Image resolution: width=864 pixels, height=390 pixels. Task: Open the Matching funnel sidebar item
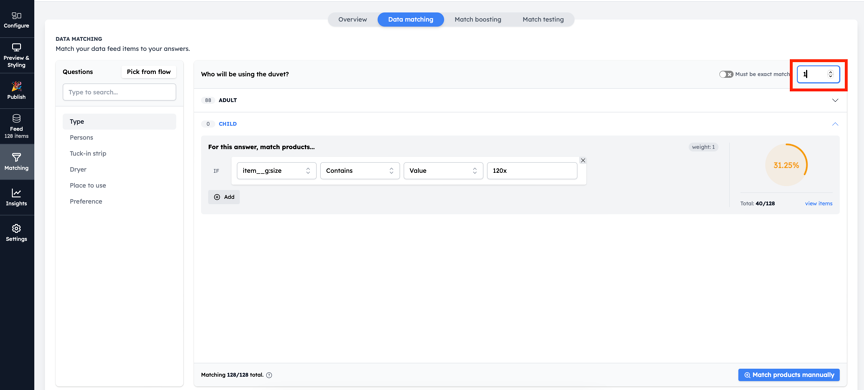click(17, 162)
